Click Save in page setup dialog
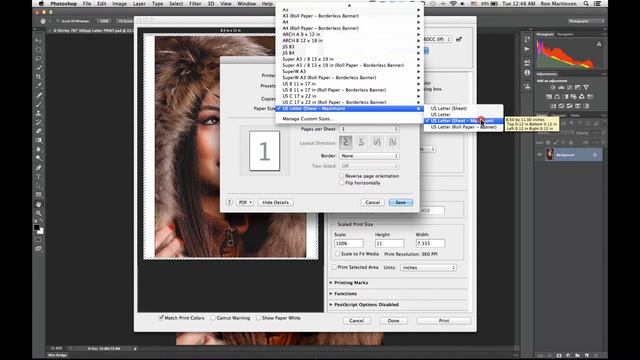640x360 pixels. (401, 202)
